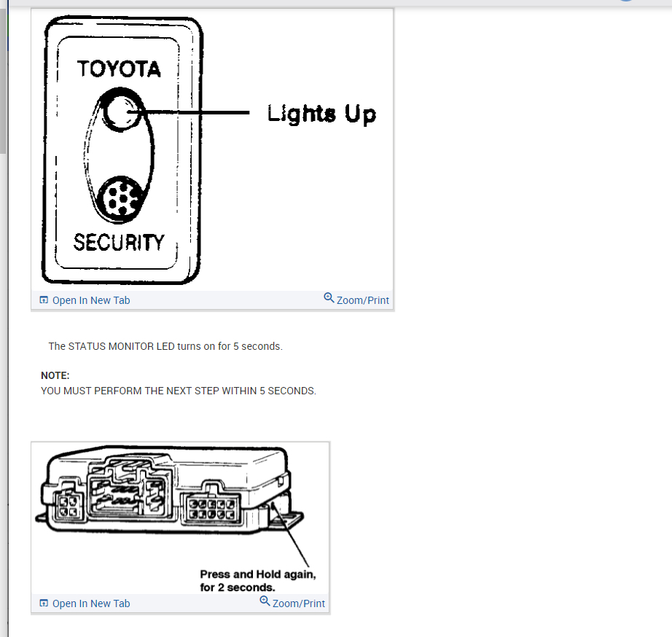The width and height of the screenshot is (672, 637).
Task: Click the magnifier icon below the module diagram
Action: point(265,601)
